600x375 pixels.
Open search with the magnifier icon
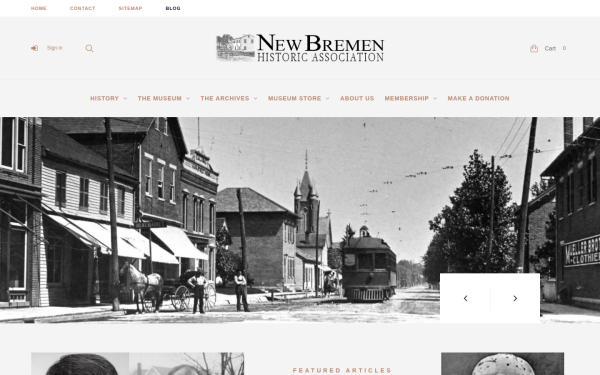point(89,48)
